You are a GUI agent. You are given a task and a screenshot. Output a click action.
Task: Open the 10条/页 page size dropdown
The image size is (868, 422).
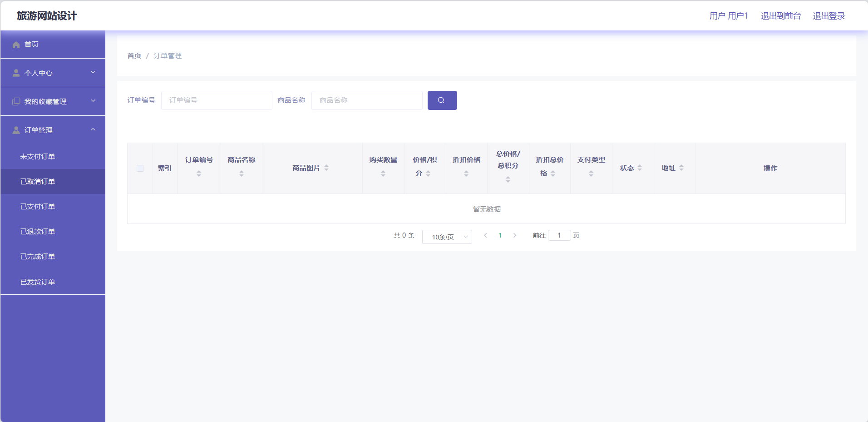click(x=447, y=237)
